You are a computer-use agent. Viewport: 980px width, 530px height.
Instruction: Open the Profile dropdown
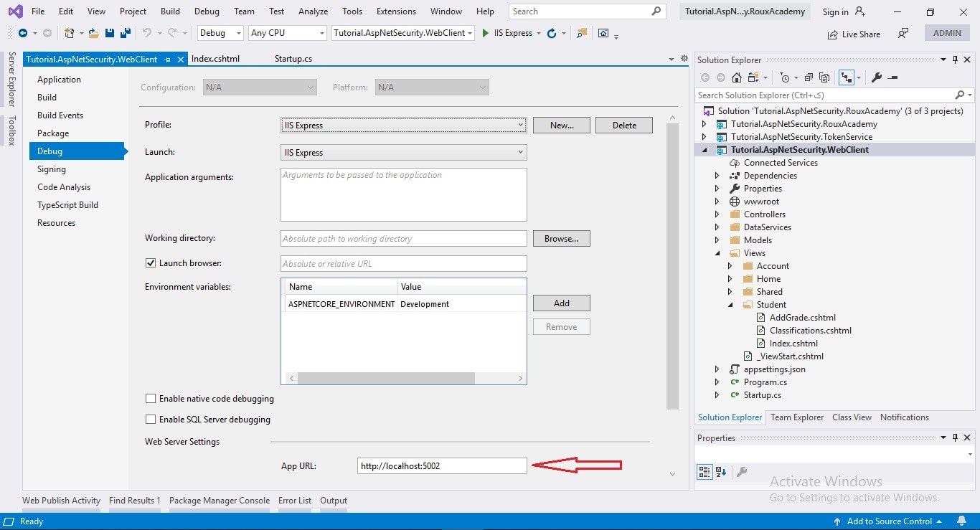click(521, 124)
